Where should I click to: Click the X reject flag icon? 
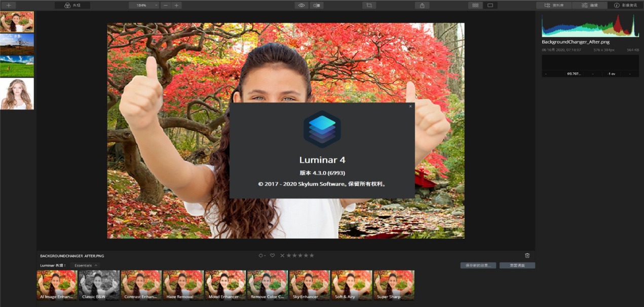point(282,255)
